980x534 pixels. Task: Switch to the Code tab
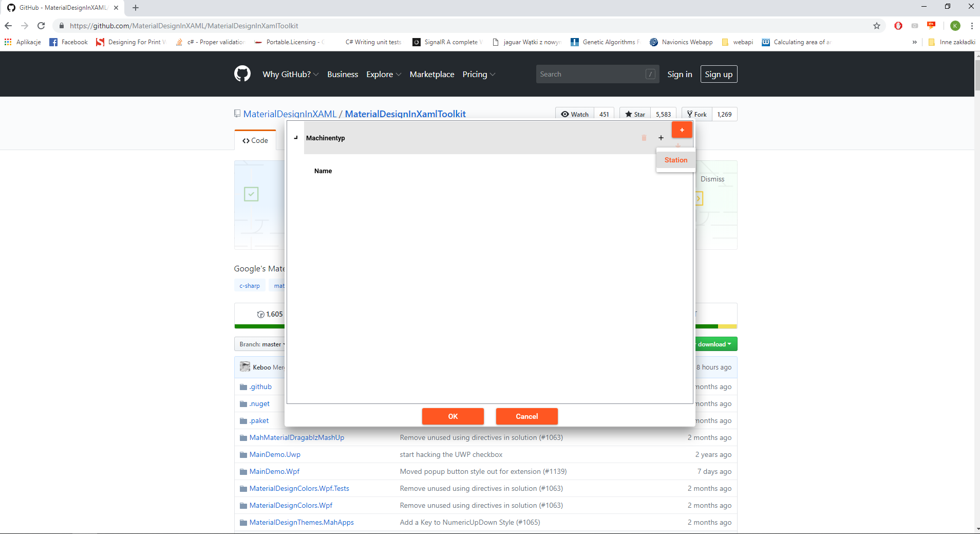255,140
